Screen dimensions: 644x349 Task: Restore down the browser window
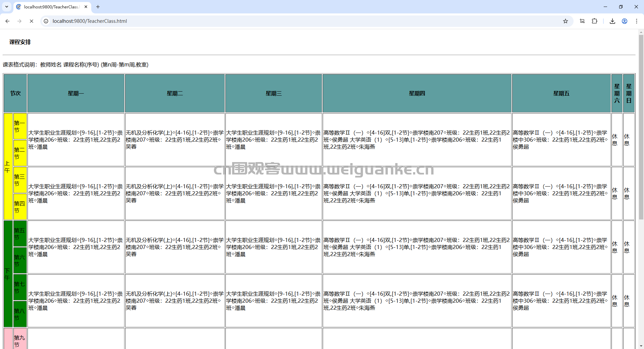[x=621, y=7]
